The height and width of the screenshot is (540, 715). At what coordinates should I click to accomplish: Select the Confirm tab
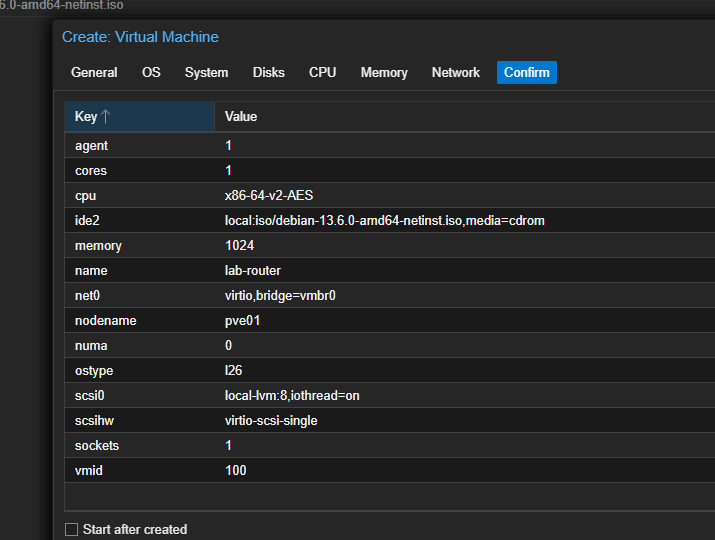[x=527, y=73]
